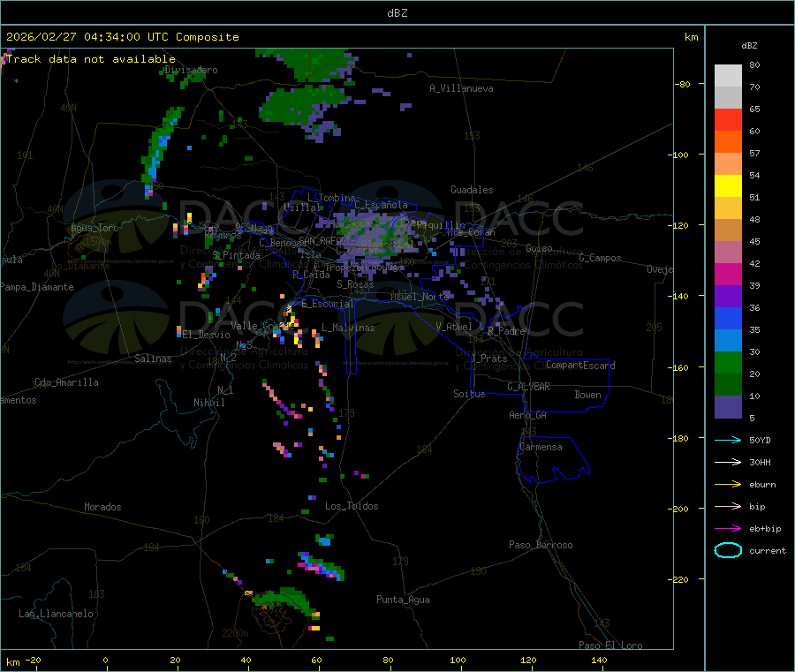The height and width of the screenshot is (672, 795).
Task: Click the 'J_Prats' map label
Action: point(488,359)
